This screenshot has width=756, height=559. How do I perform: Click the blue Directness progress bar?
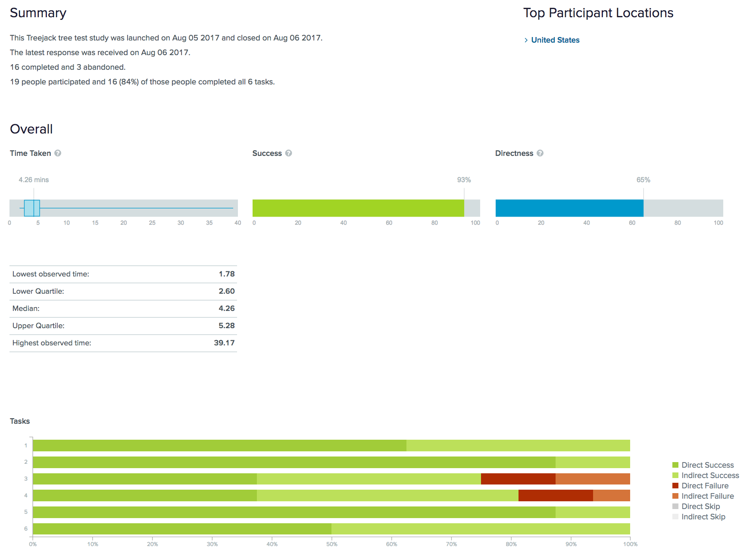click(569, 208)
